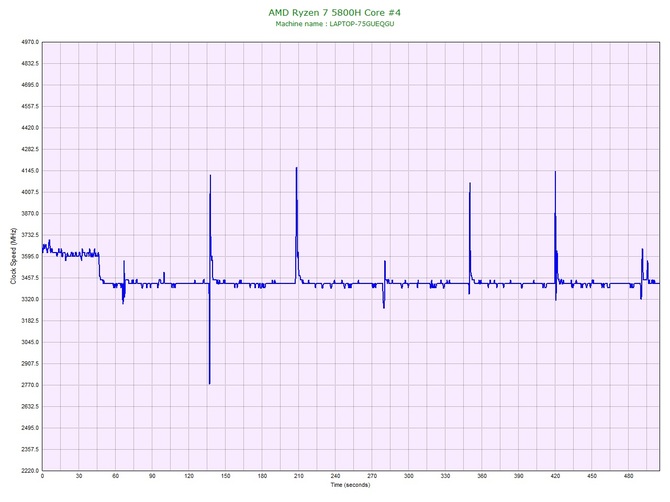This screenshot has height=502, width=670.
Task: Click the 60 seconds x-axis tick label
Action: tap(115, 476)
